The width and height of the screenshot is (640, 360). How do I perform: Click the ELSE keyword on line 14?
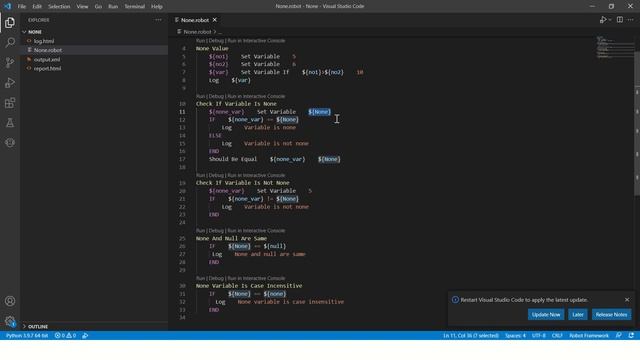(215, 136)
